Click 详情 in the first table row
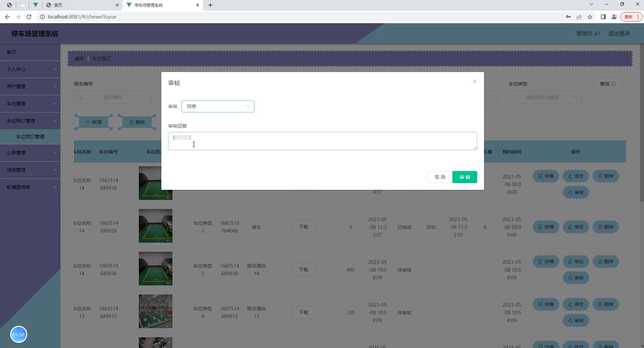The width and height of the screenshot is (644, 348). tap(546, 176)
